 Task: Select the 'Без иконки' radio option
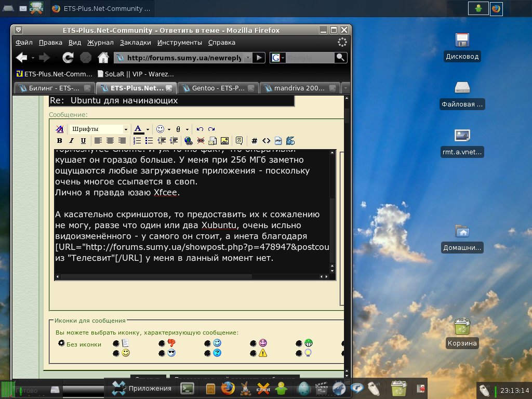tap(62, 343)
